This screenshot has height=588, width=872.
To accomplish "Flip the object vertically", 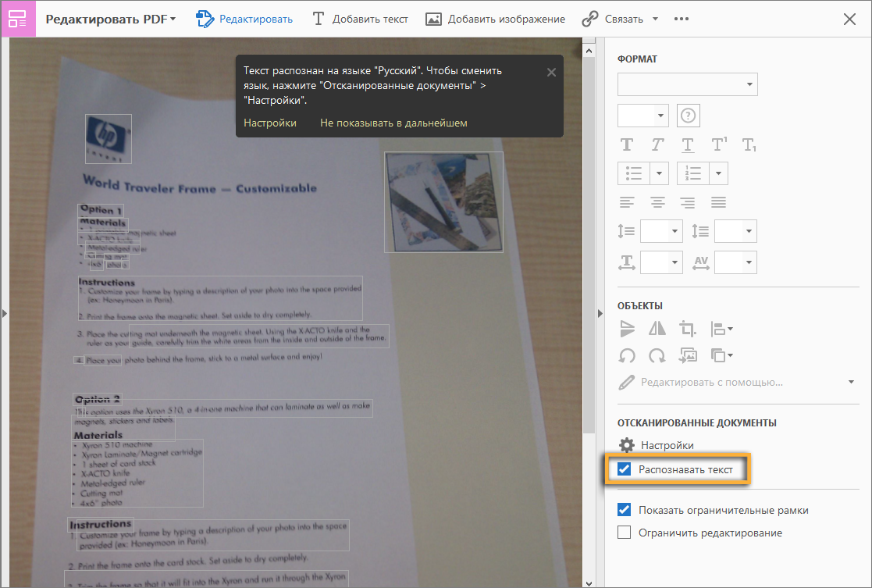I will coord(627,329).
